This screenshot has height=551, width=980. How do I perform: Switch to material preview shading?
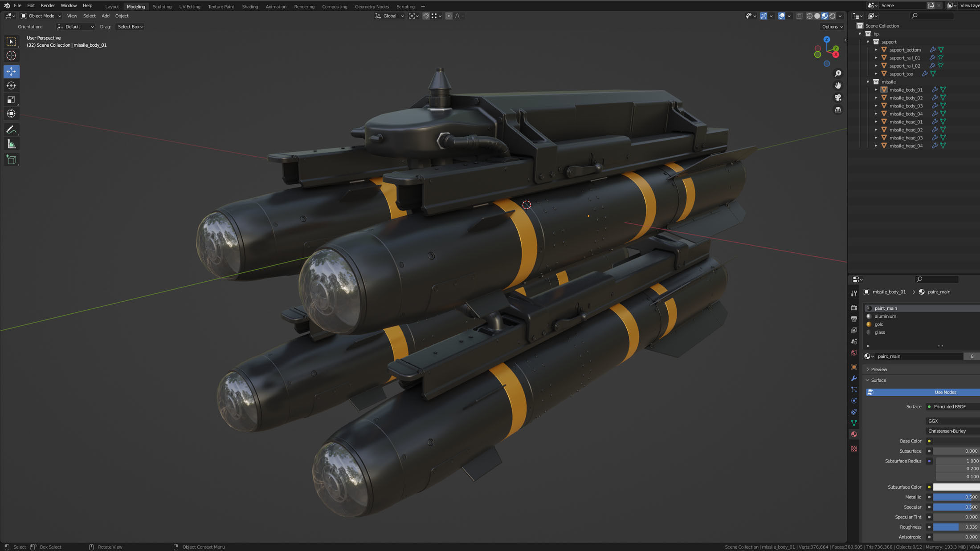tap(825, 16)
